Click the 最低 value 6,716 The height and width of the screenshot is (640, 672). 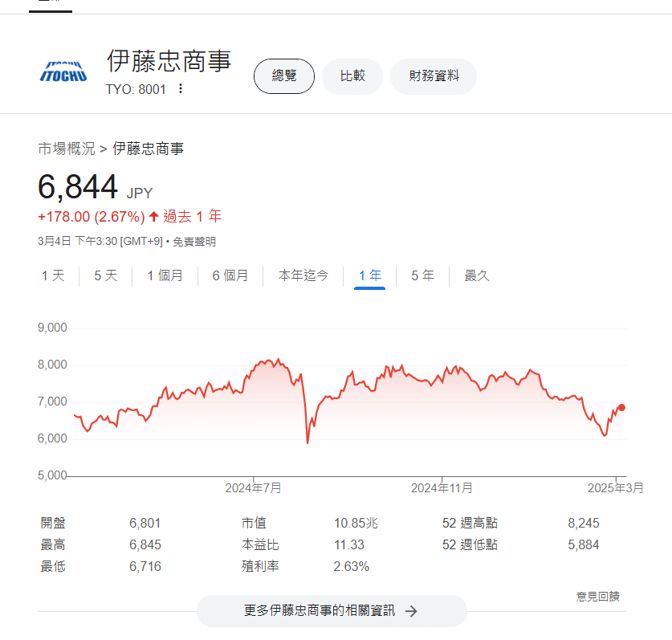145,567
